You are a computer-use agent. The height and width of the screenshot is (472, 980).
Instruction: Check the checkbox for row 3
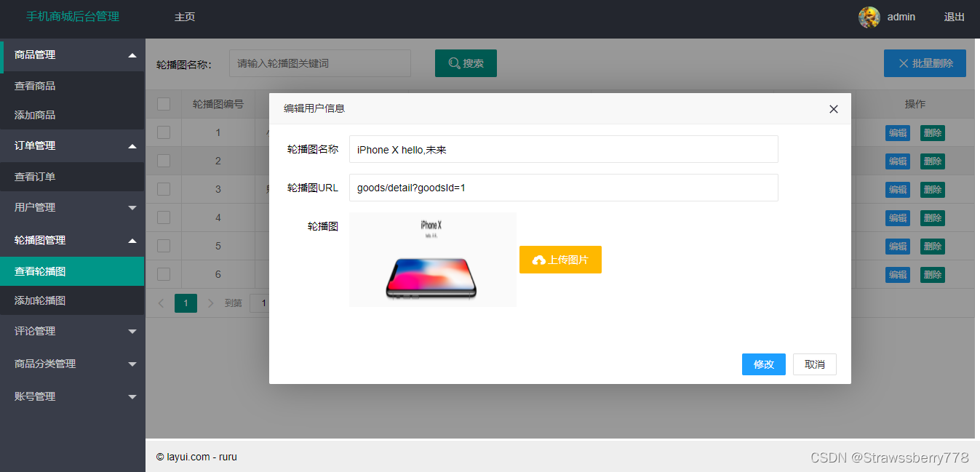coord(164,189)
